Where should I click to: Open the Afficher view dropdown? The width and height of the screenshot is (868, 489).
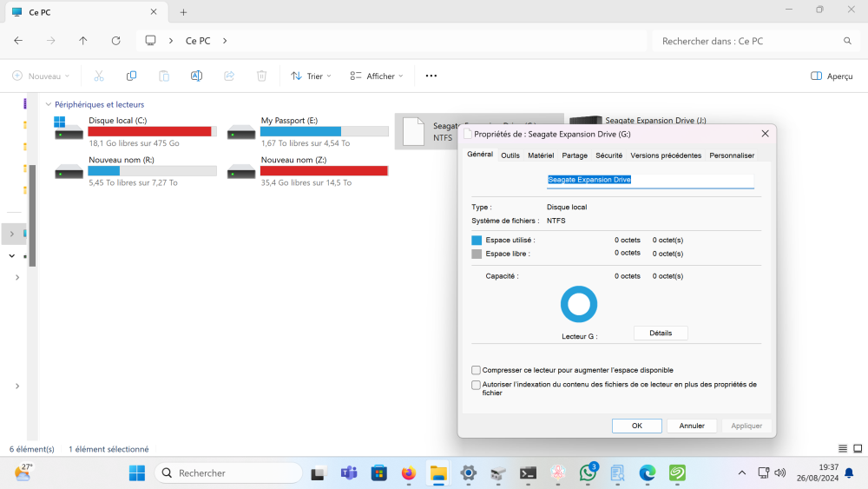(x=376, y=76)
